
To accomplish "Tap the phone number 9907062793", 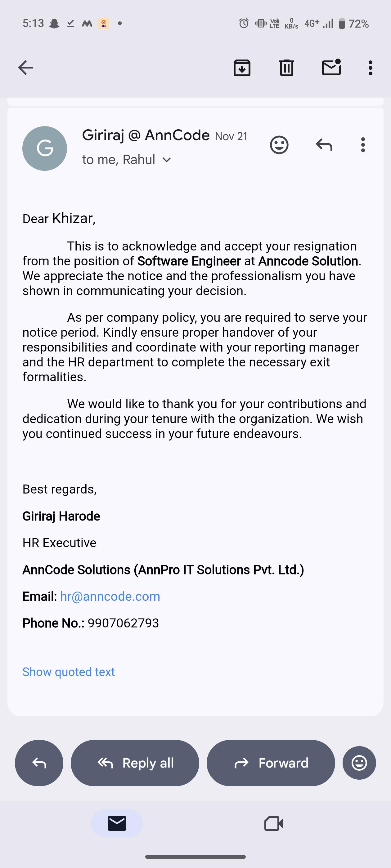I will coord(123,623).
